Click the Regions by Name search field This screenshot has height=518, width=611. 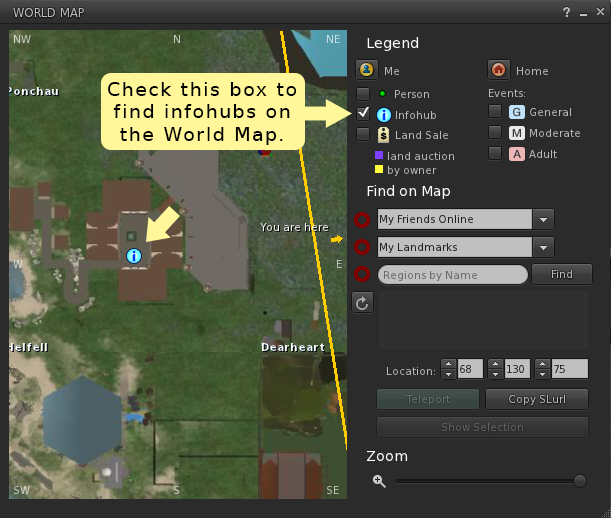[452, 274]
